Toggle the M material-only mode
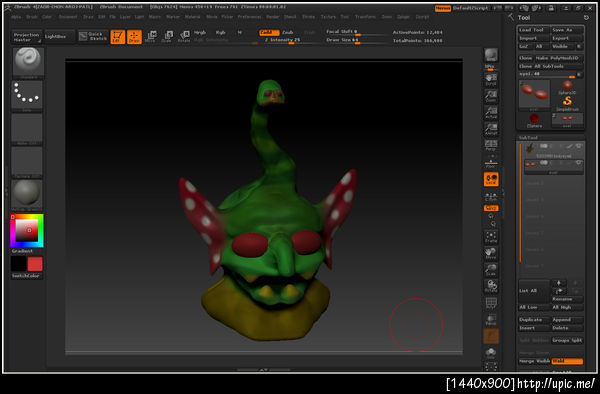The height and width of the screenshot is (394, 600). [240, 33]
